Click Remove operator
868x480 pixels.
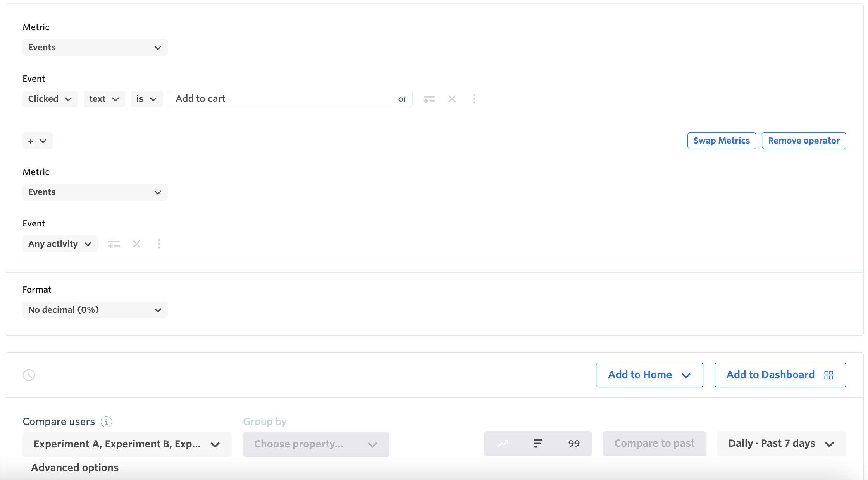click(804, 141)
